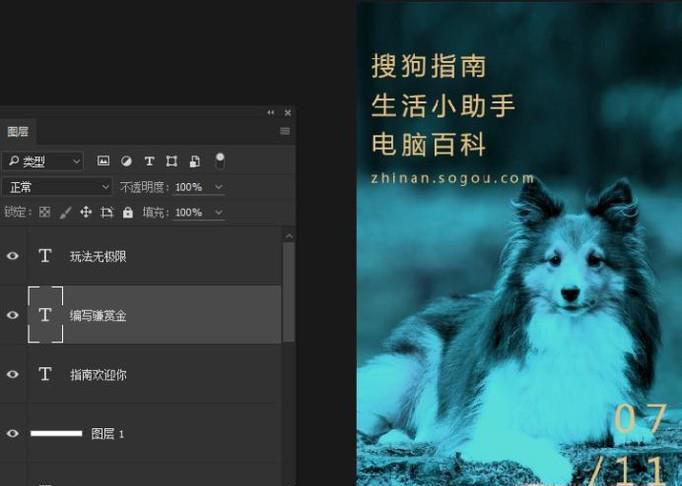Select the 编写赚赏金 layer name

tap(98, 315)
